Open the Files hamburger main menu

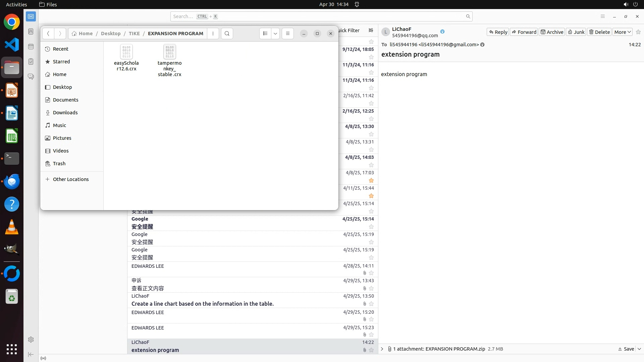(x=287, y=34)
